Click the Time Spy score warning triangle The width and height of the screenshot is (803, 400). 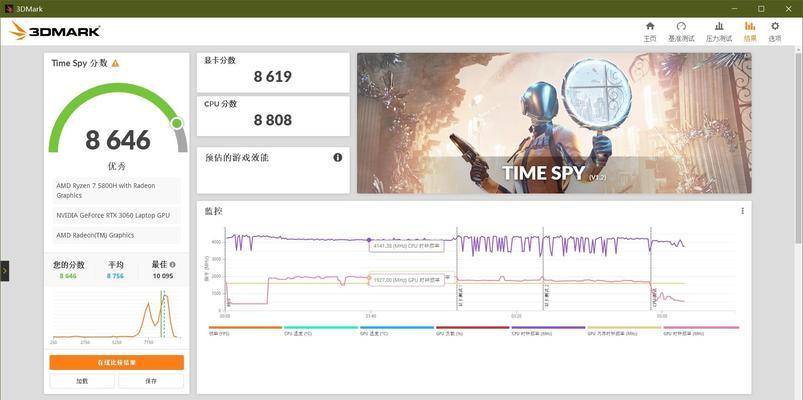(115, 63)
